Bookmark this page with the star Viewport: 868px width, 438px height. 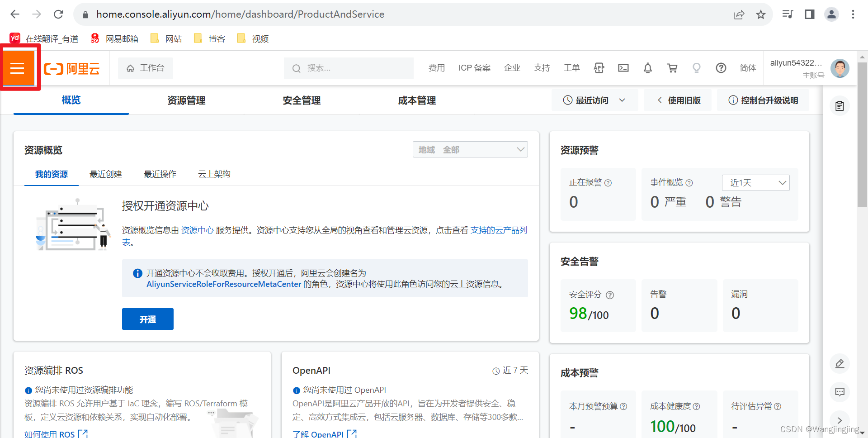point(761,14)
